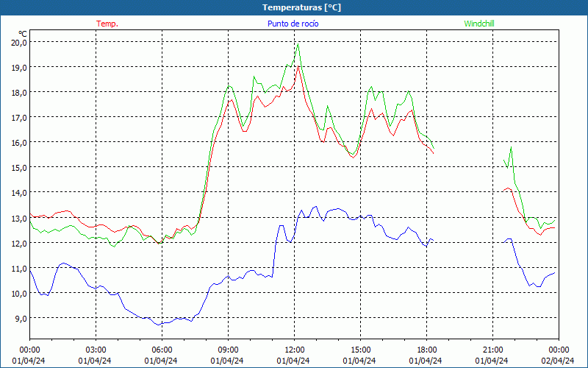The height and width of the screenshot is (368, 588).
Task: Click the 03:00 time axis label
Action: click(96, 350)
